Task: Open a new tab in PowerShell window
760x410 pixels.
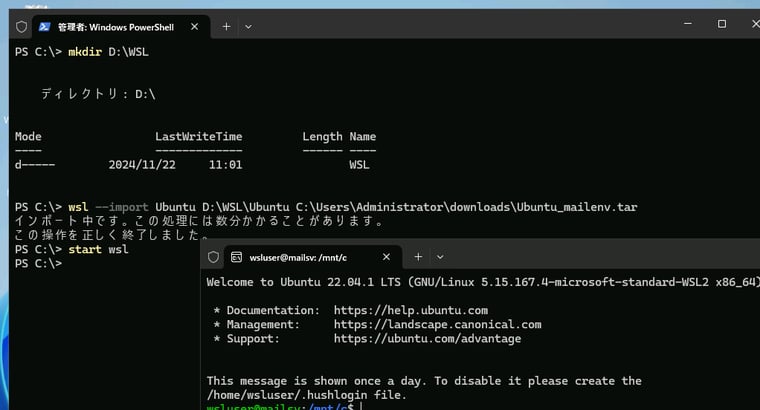Action: pos(226,27)
